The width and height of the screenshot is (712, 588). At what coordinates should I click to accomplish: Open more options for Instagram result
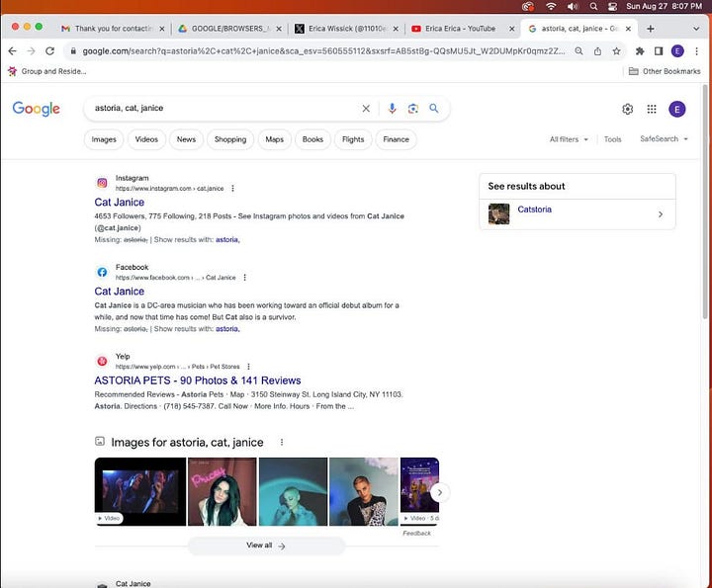(x=233, y=189)
